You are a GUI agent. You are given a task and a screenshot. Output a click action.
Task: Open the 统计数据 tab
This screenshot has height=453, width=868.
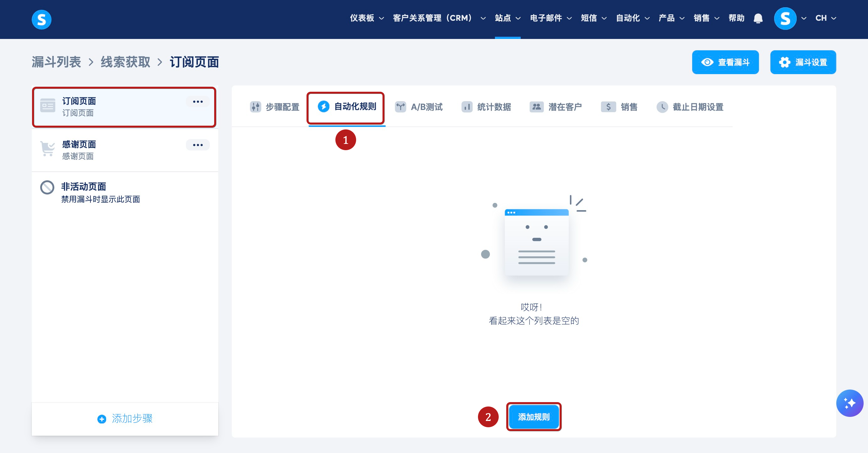(486, 107)
